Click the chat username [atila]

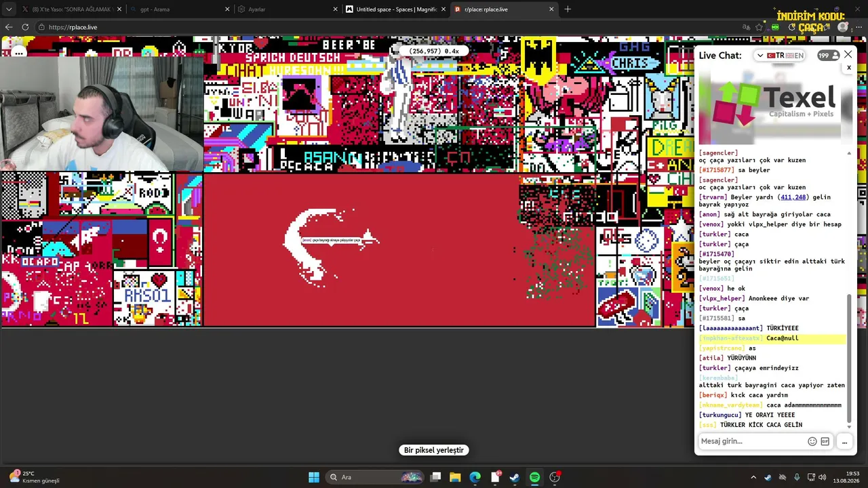(x=711, y=358)
